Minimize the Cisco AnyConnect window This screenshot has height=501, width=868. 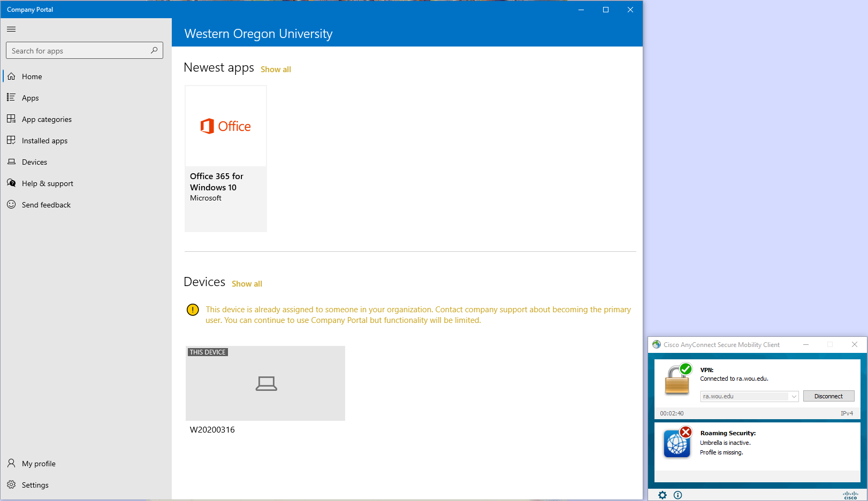pos(806,344)
